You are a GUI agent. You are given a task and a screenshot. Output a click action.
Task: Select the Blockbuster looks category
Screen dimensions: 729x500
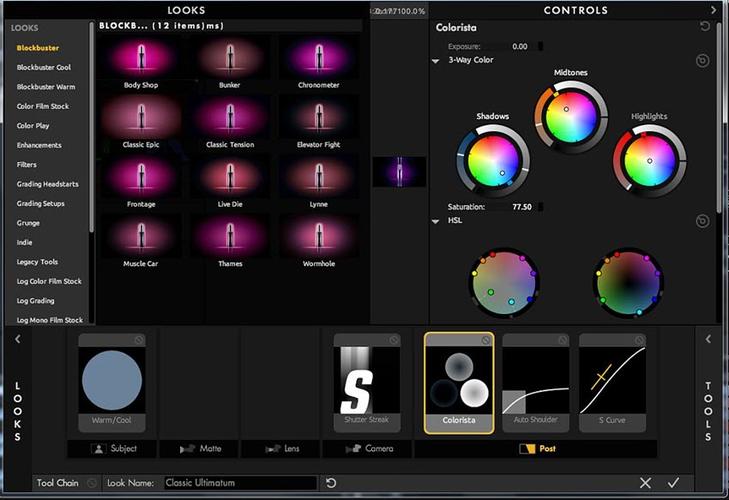tap(38, 48)
